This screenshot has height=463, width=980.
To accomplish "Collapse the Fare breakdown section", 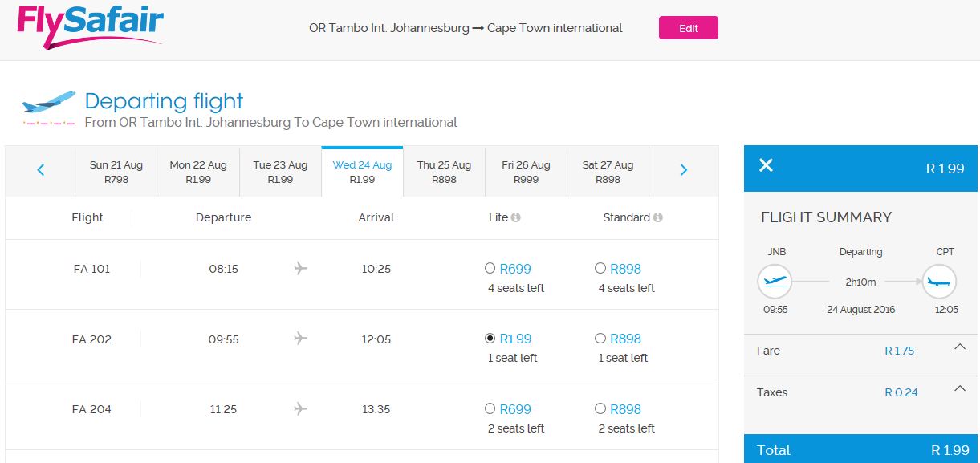I will click(x=958, y=347).
